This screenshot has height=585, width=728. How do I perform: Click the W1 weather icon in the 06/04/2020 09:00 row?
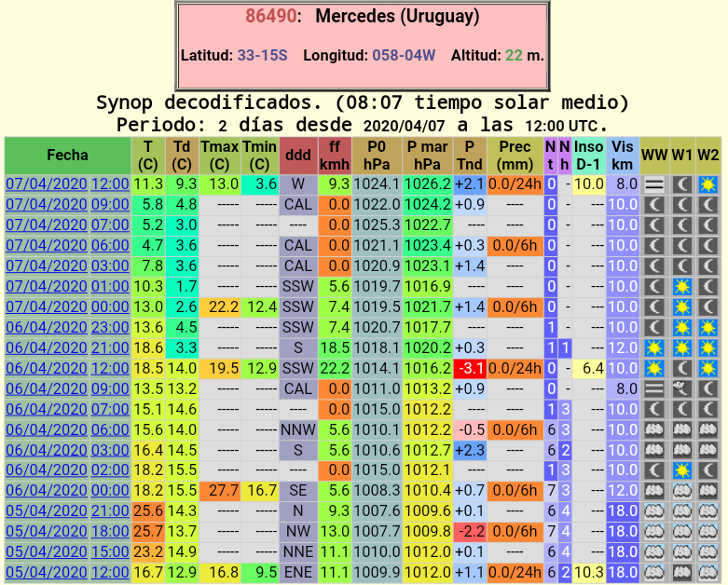682,388
